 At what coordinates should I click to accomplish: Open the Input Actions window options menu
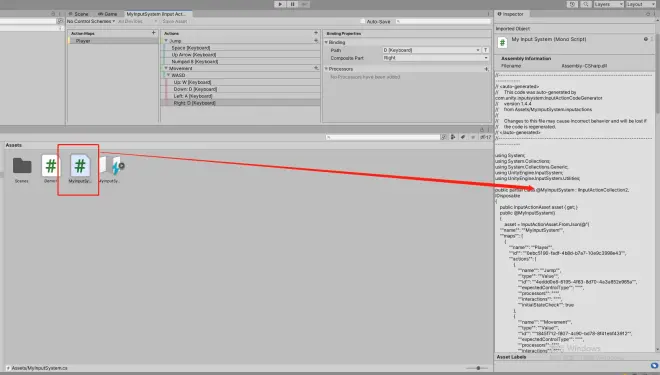(489, 14)
